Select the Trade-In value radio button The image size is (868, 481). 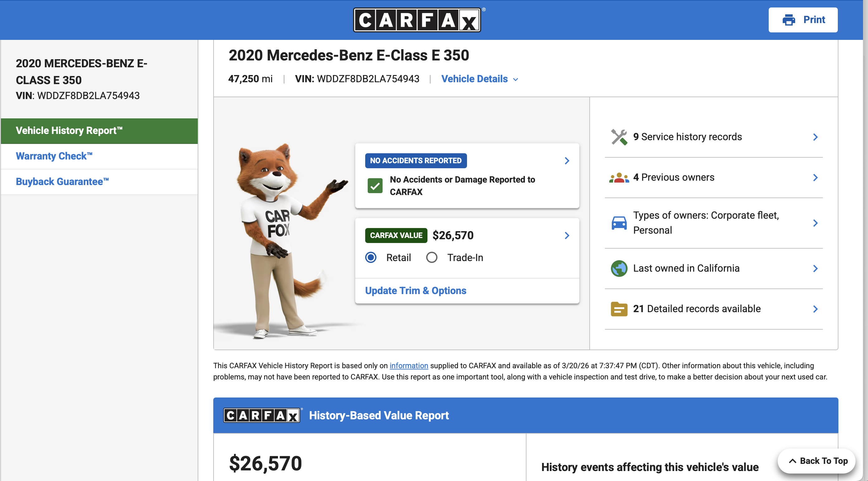pos(431,258)
